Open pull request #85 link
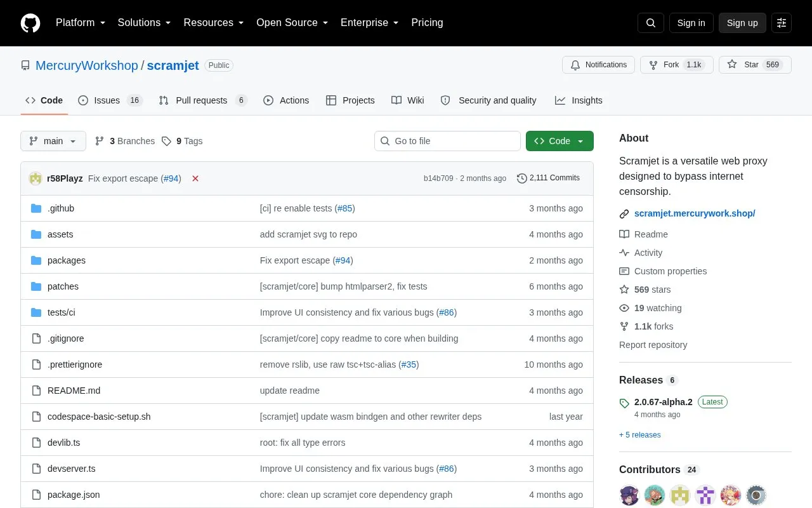Image resolution: width=812 pixels, height=508 pixels. 345,208
